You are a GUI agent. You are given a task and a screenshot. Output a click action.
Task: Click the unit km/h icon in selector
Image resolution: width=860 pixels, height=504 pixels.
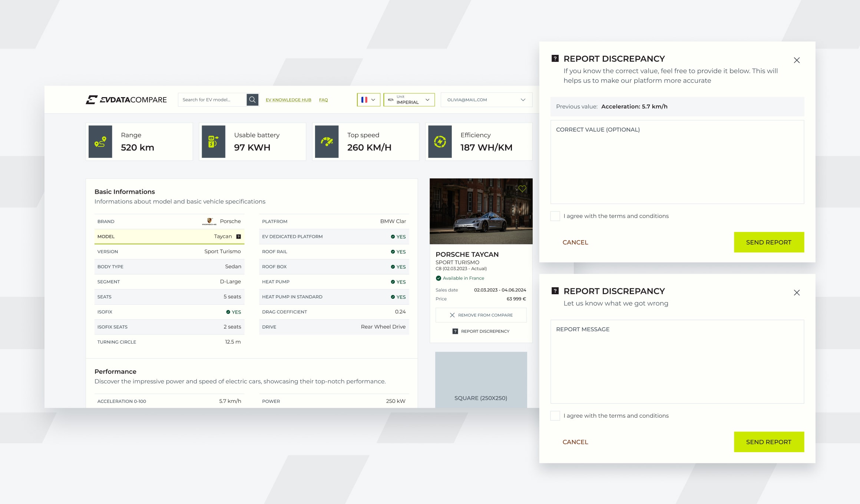point(391,100)
